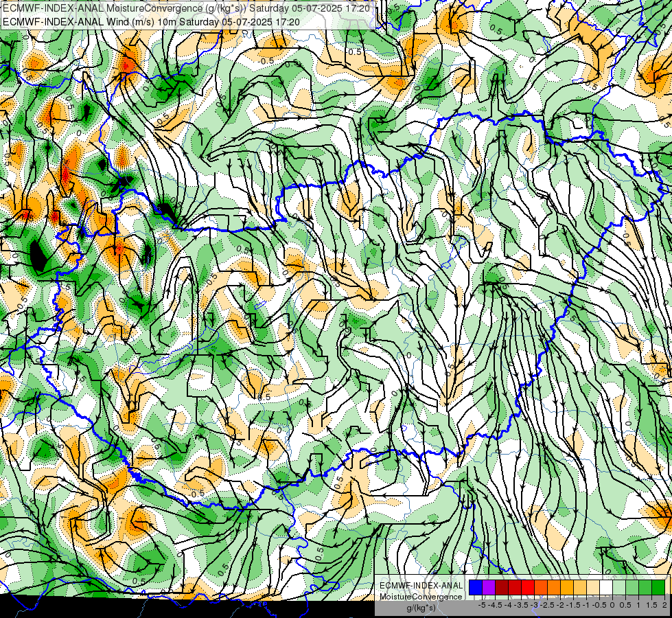The height and width of the screenshot is (618, 672).
Task: Click the purple legend swatch
Action: 489,587
